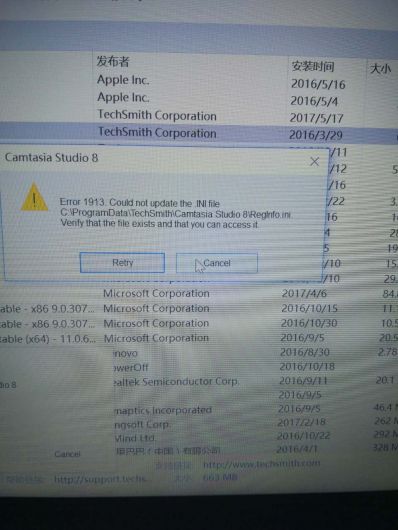
Task: Select Microsoft Corporation row dated 2017/4/6
Action: pyautogui.click(x=199, y=293)
